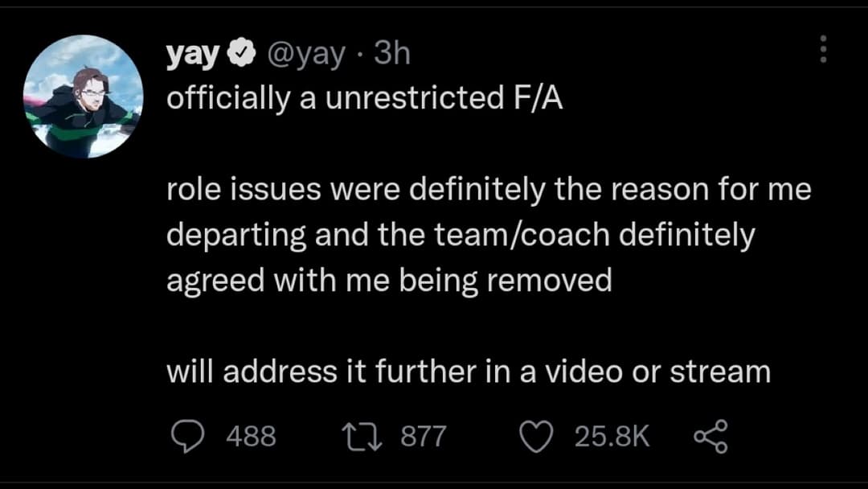Screen dimensions: 868x489
Task: Select the three-dot more options icon
Action: pyautogui.click(x=822, y=50)
